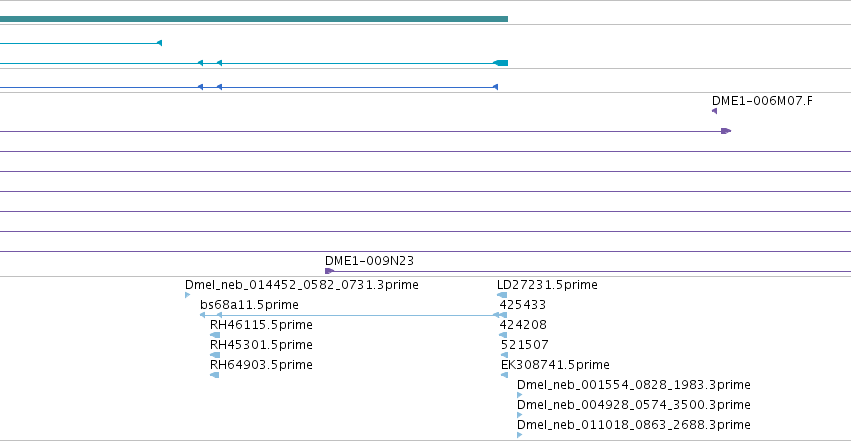Viewport: 851px width, 441px height.
Task: Select the arrow glyph under 521507
Action: [504, 355]
